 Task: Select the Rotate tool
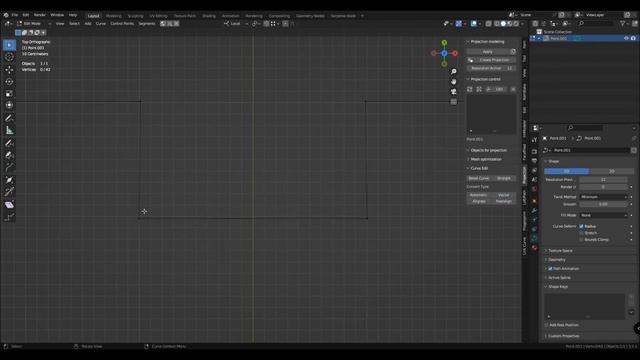point(9,82)
